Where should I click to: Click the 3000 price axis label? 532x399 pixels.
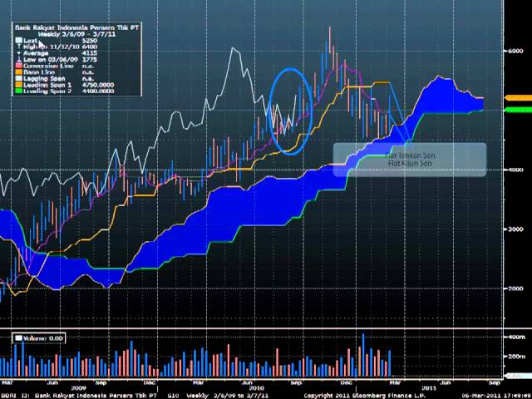click(x=515, y=229)
